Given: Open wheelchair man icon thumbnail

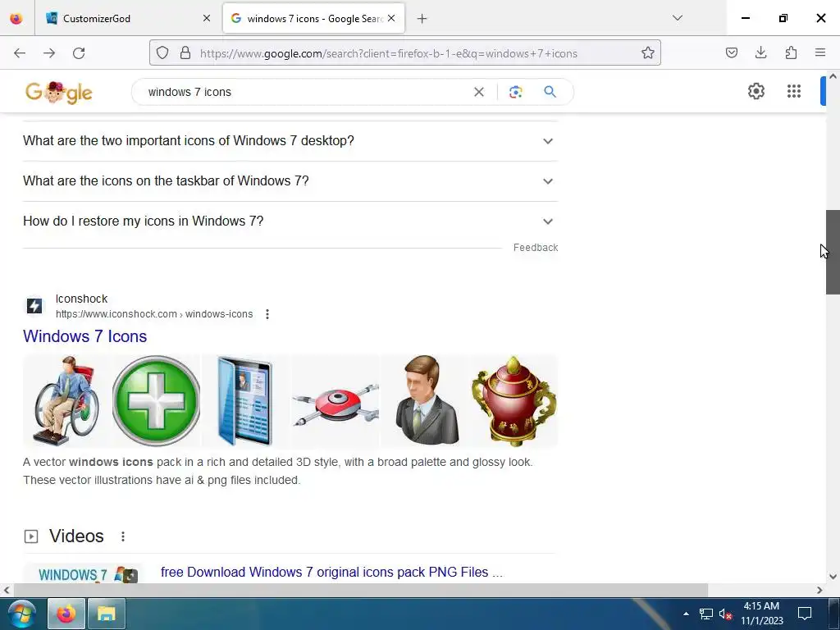Looking at the screenshot, I should tap(67, 400).
